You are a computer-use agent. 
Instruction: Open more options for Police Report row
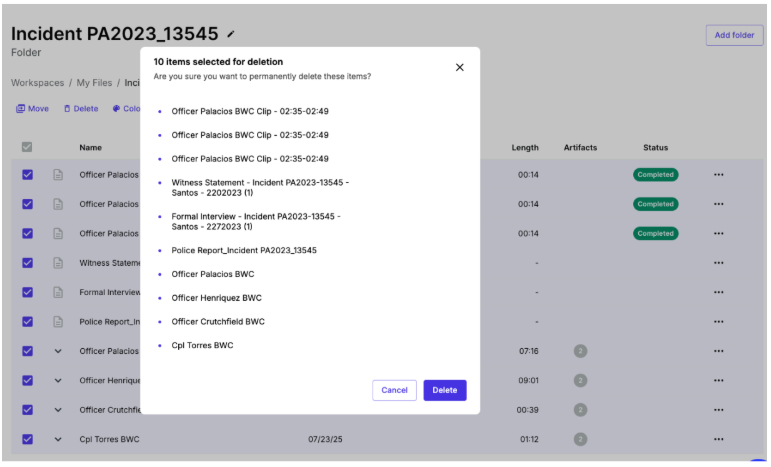[x=718, y=321]
